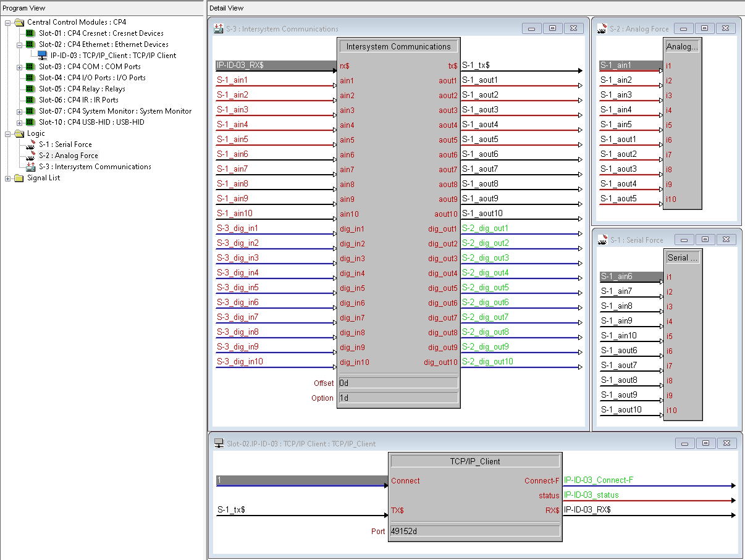Select Slot-01 CP4 Cresnet Devices in tree
The width and height of the screenshot is (745, 560).
point(101,33)
